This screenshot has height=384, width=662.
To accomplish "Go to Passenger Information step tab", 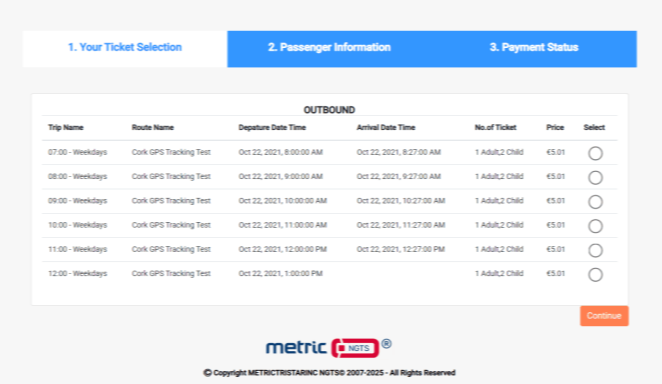I will 329,49.
